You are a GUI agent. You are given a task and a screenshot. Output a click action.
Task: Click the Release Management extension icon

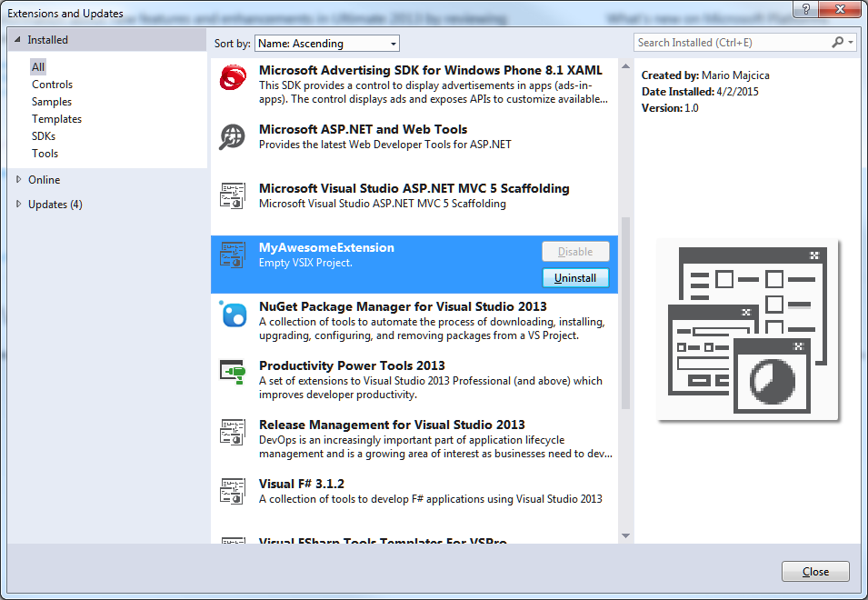[x=233, y=433]
